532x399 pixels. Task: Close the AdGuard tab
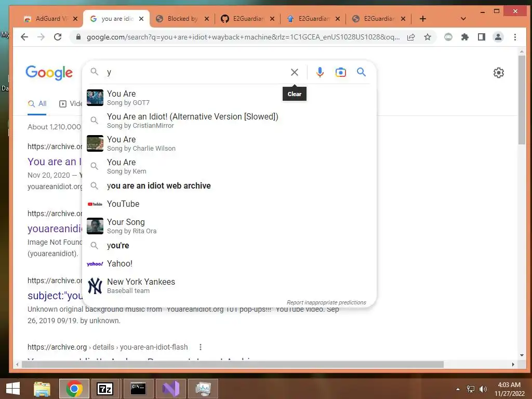pyautogui.click(x=75, y=19)
